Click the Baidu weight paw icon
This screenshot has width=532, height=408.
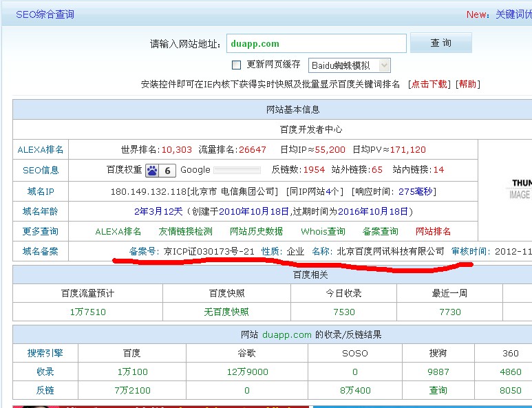[152, 170]
